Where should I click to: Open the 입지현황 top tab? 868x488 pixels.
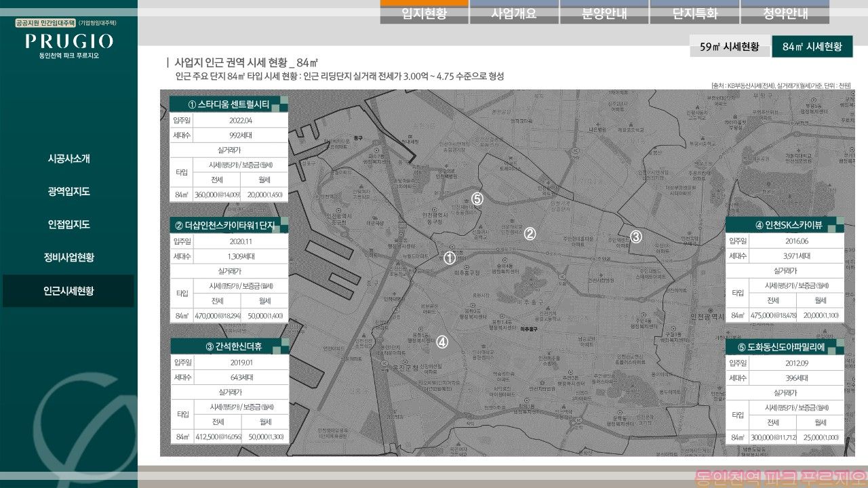point(425,12)
